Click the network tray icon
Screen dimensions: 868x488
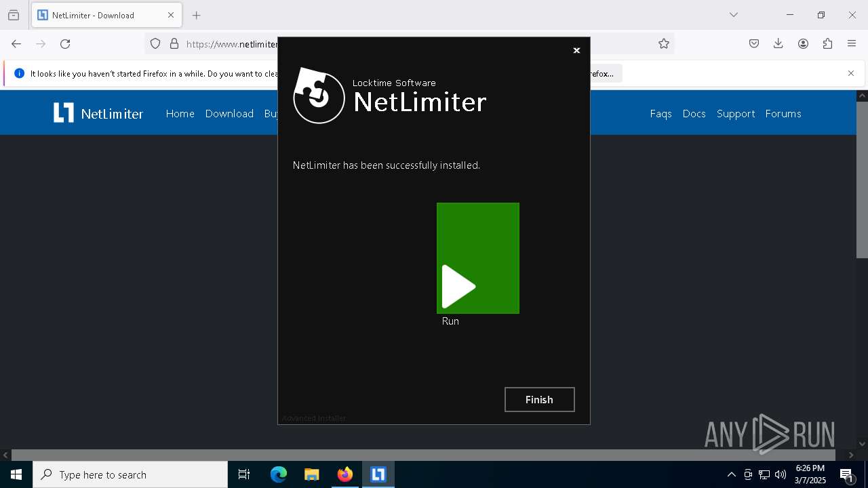pos(764,474)
